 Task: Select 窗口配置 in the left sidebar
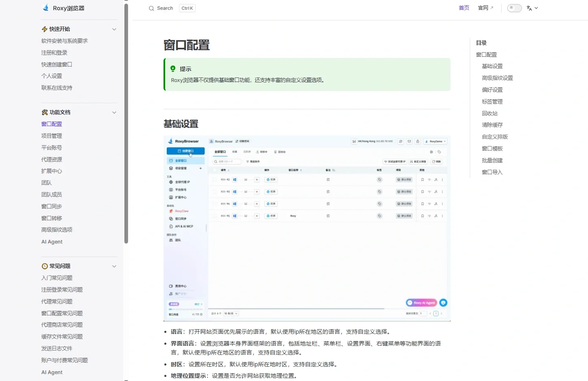point(52,124)
